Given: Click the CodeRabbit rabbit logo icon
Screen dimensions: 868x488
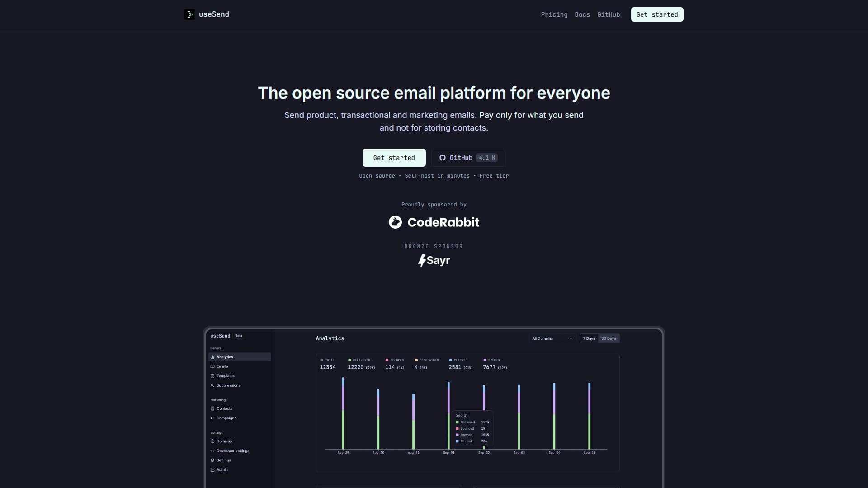Looking at the screenshot, I should click(x=395, y=222).
